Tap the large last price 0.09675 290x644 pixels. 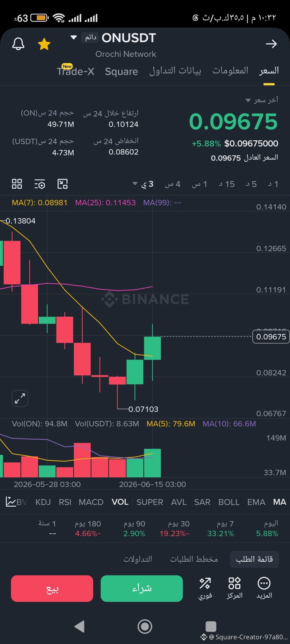point(233,122)
